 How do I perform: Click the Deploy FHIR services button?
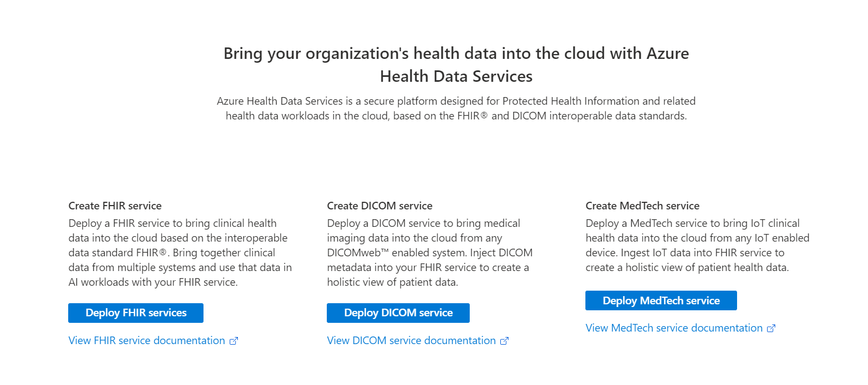(x=135, y=312)
